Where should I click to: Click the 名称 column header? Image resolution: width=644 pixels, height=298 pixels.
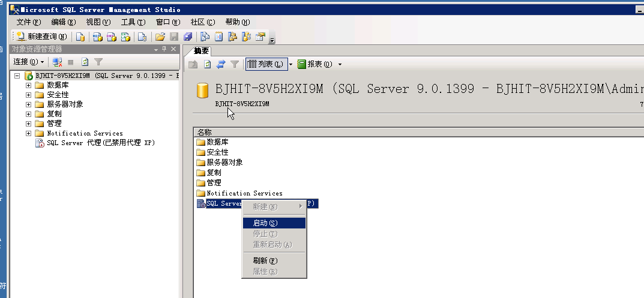[418, 132]
